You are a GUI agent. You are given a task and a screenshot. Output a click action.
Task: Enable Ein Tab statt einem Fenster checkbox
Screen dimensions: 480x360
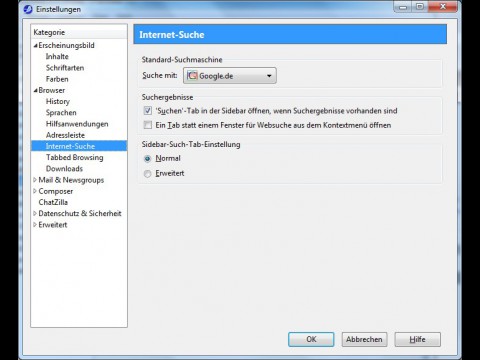147,125
